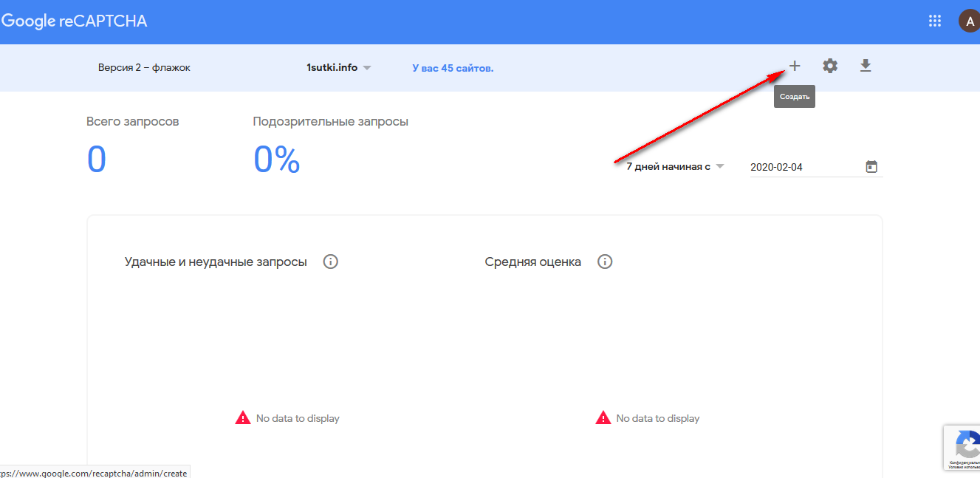This screenshot has width=980, height=478.
Task: Open the У вас 45 сайтов link
Action: tap(453, 68)
